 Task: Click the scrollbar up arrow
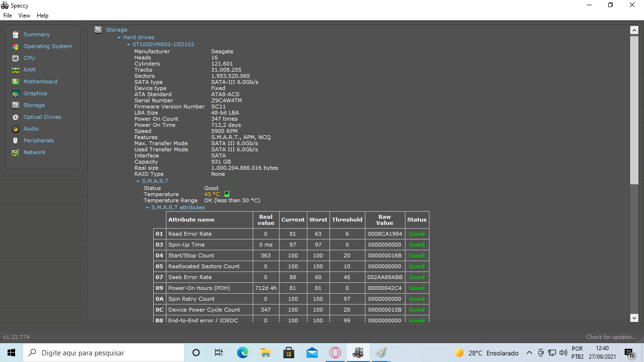[634, 30]
